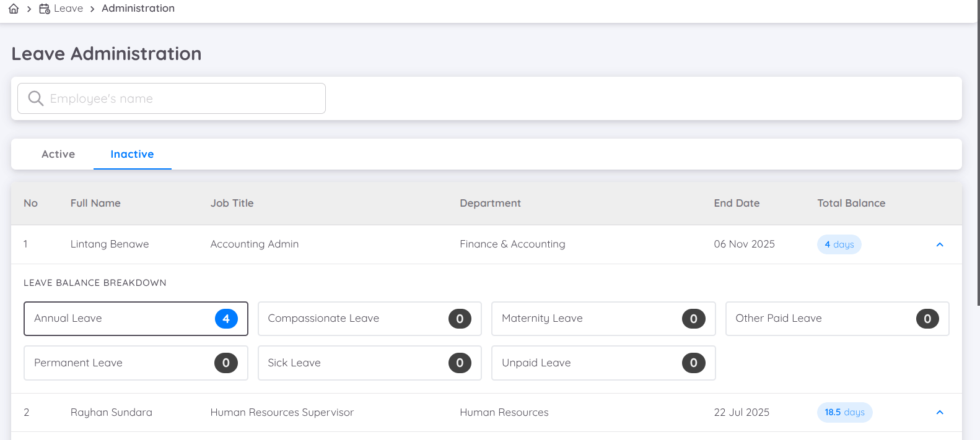Image resolution: width=980 pixels, height=440 pixels.
Task: Click the page vertical scrollbar
Action: click(978, 152)
